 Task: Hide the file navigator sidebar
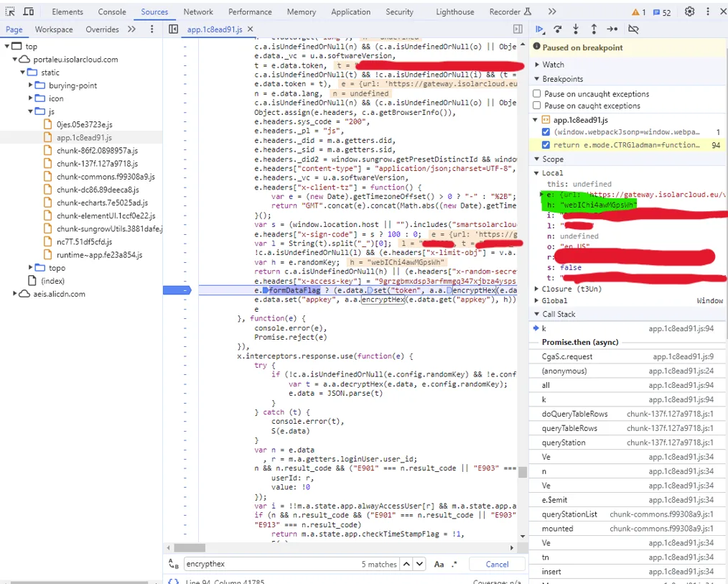pyautogui.click(x=173, y=29)
